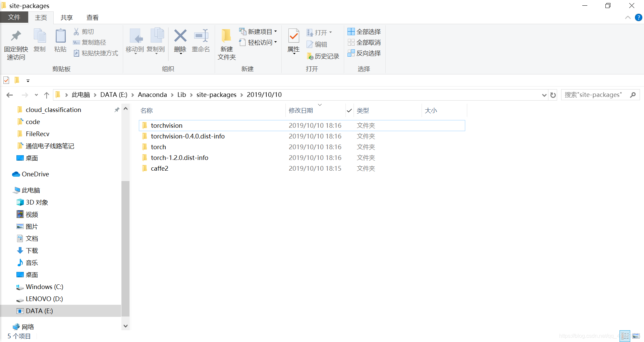Viewport: 644px width, 342px height.
Task: Open cloud_classification in navigation pane
Action: tap(53, 110)
